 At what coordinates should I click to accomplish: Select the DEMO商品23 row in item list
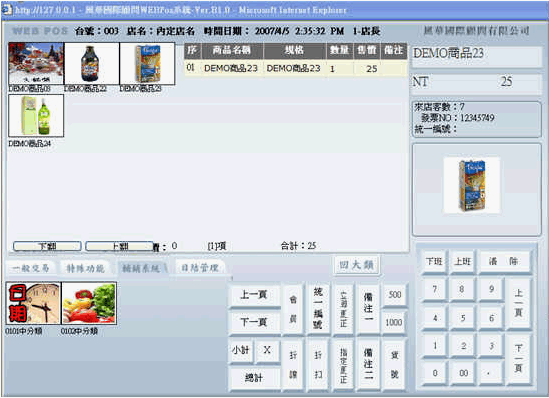[x=296, y=68]
